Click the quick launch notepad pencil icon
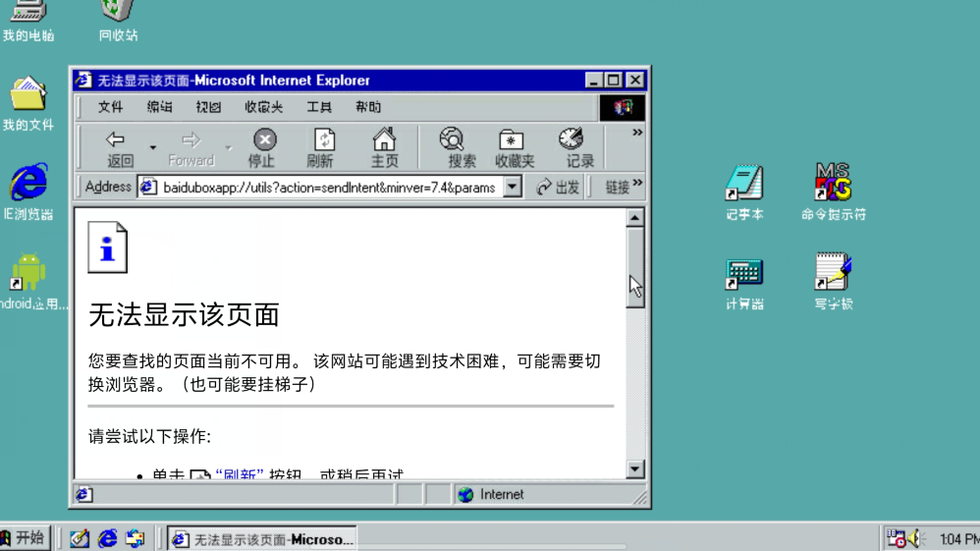The width and height of the screenshot is (980, 551). (80, 538)
